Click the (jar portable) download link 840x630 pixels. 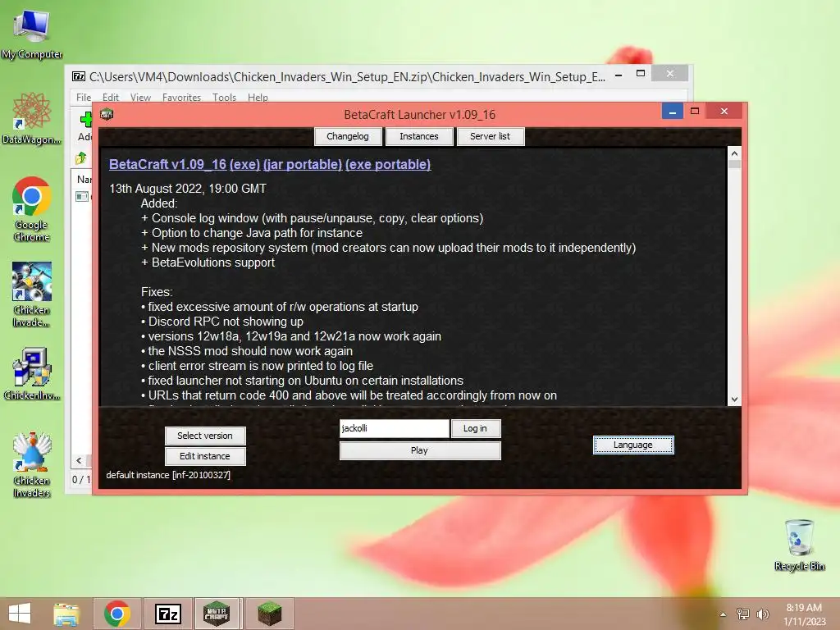303,164
